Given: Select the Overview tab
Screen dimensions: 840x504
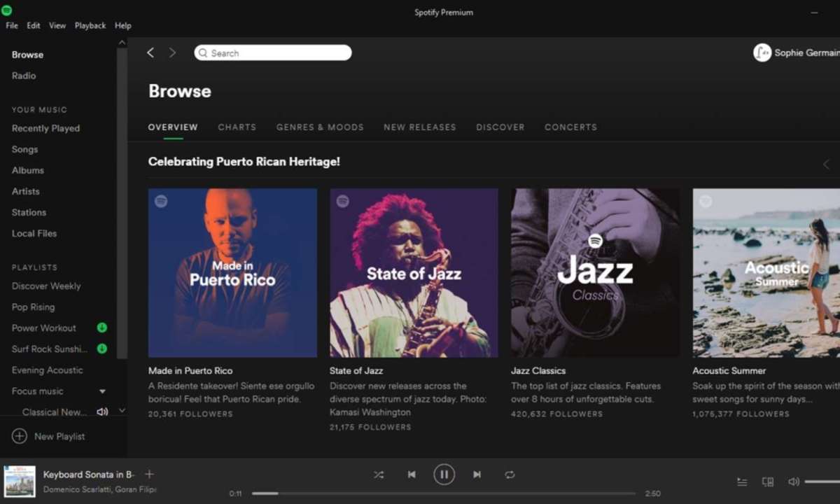Looking at the screenshot, I should pos(173,127).
